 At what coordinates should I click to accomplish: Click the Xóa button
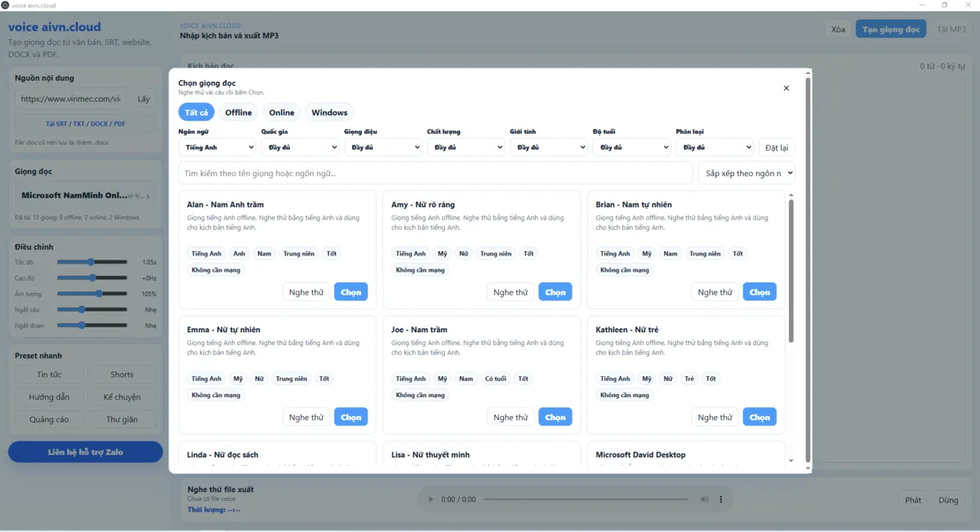coord(838,29)
